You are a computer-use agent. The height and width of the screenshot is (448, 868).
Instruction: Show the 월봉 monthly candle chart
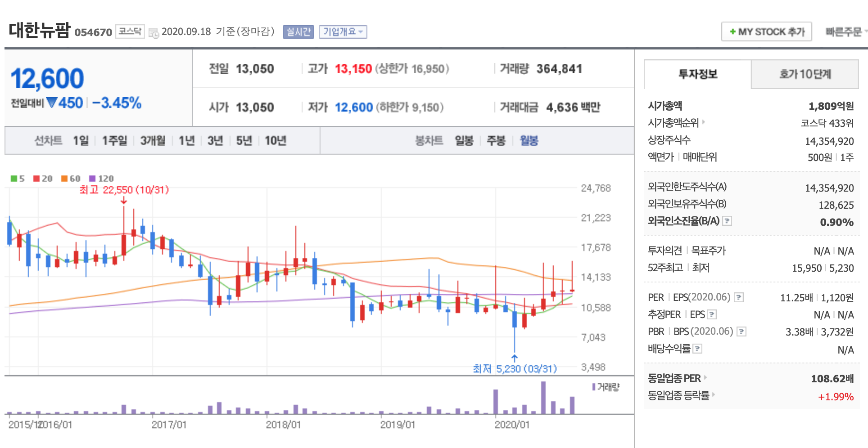[x=529, y=141]
